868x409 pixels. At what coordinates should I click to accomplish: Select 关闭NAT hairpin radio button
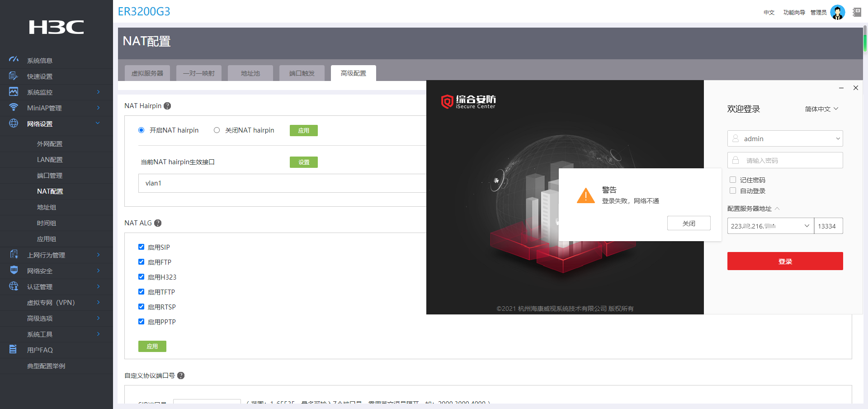[217, 130]
